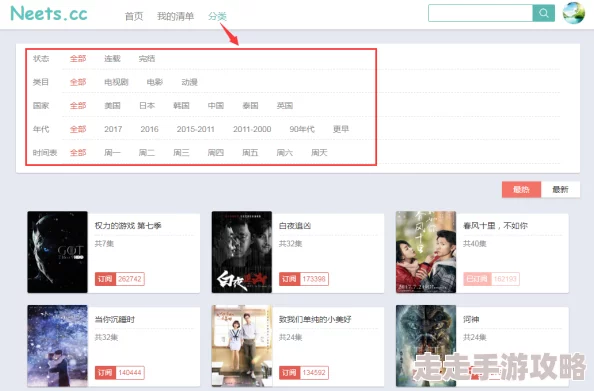This screenshot has width=594, height=391.
Task: Filter status by 完结
Action: coord(147,58)
